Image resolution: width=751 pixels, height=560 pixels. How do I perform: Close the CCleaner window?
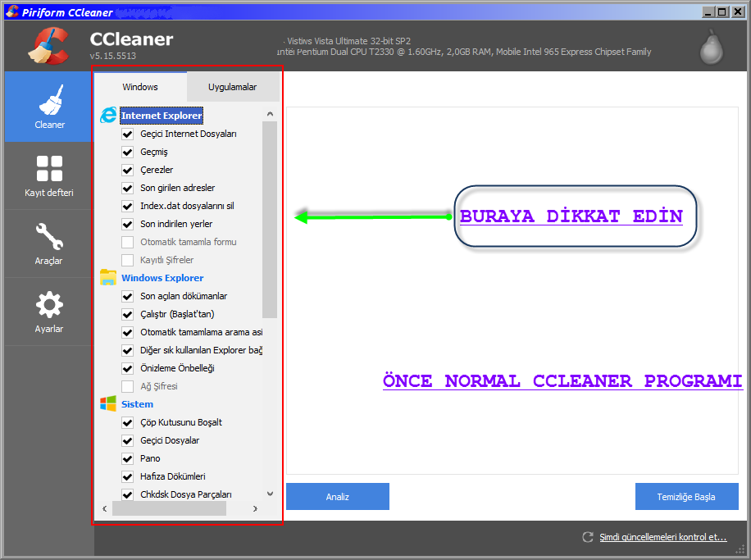coord(738,12)
